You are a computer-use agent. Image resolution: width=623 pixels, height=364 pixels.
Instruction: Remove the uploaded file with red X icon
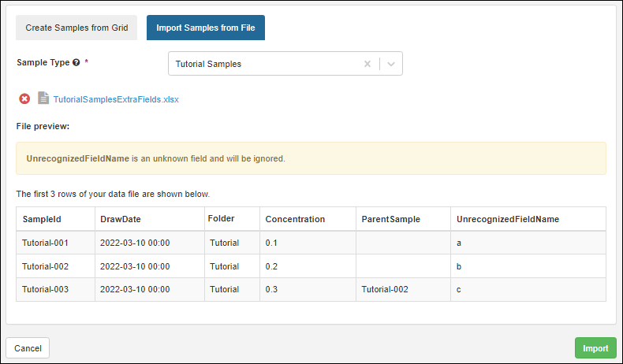click(x=24, y=99)
